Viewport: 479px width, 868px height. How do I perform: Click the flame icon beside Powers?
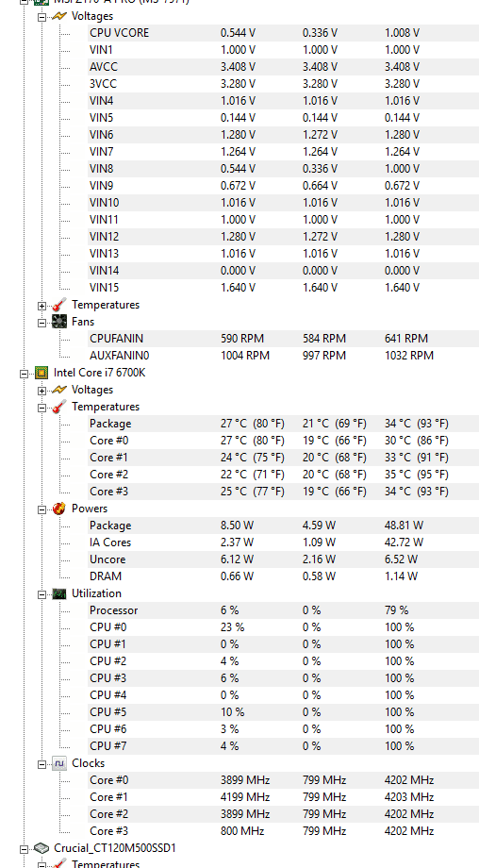tap(58, 509)
